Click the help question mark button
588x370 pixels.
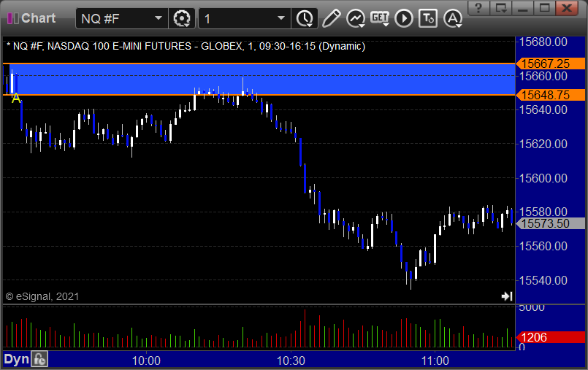click(478, 8)
